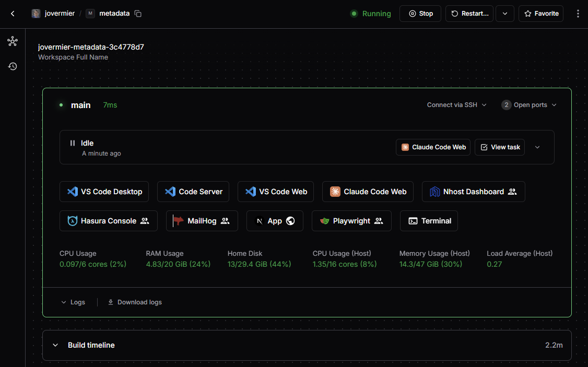Open the Nhost Dashboard

click(x=473, y=192)
